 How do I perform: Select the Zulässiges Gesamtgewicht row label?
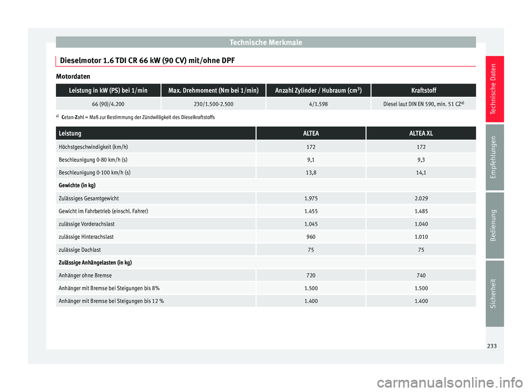[x=89, y=198]
